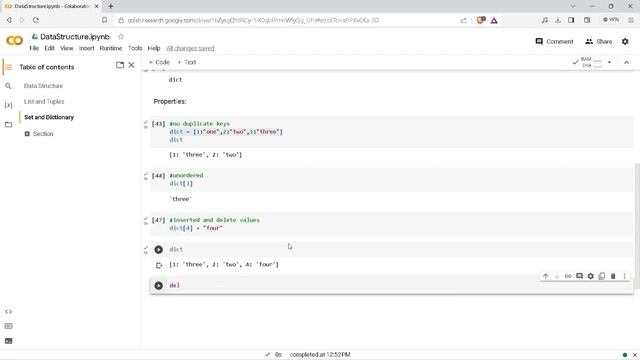Open the Find and replace search icon
This screenshot has height=360, width=640.
(8, 86)
